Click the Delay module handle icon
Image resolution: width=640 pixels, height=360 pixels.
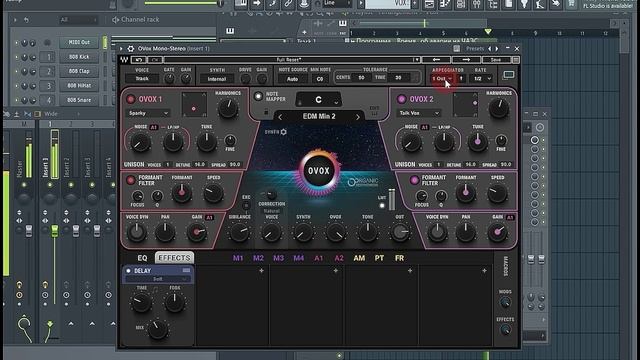(186, 270)
